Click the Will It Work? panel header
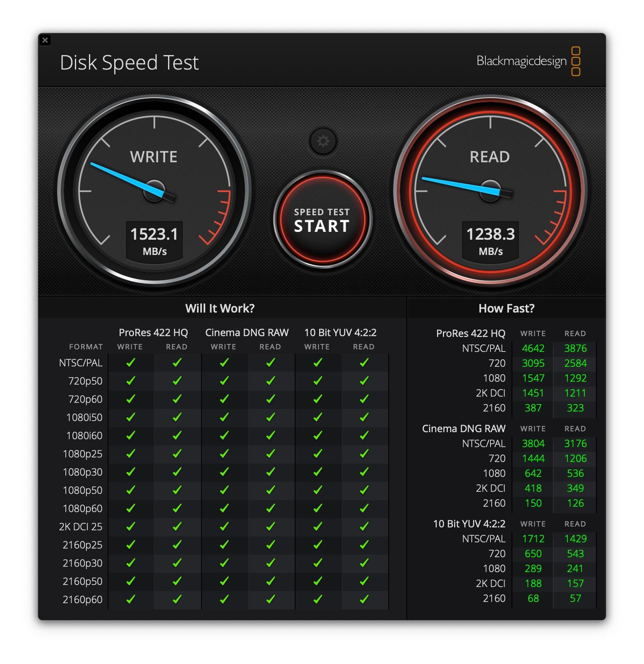This screenshot has height=664, width=644. pyautogui.click(x=220, y=308)
